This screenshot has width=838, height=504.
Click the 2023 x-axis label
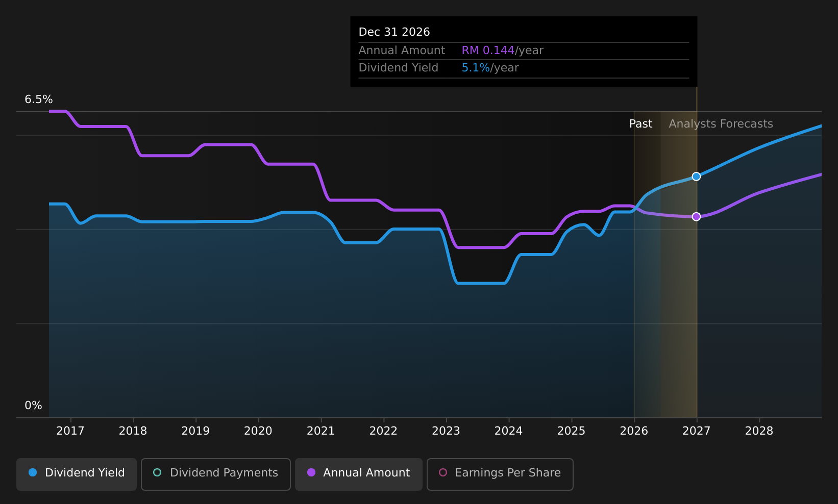click(446, 431)
